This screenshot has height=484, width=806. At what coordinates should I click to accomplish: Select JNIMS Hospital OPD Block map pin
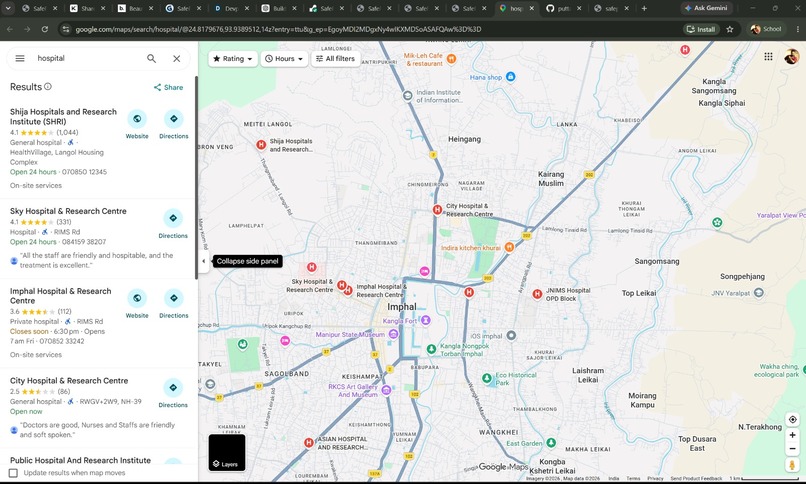click(537, 294)
